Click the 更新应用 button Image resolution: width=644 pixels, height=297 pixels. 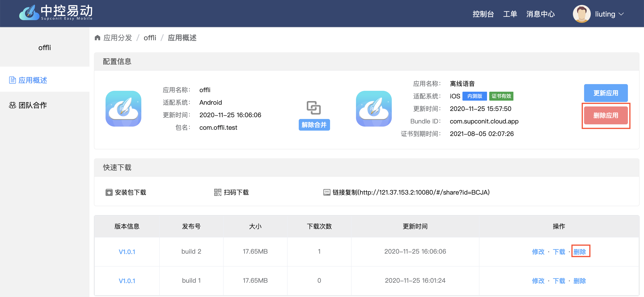(606, 93)
